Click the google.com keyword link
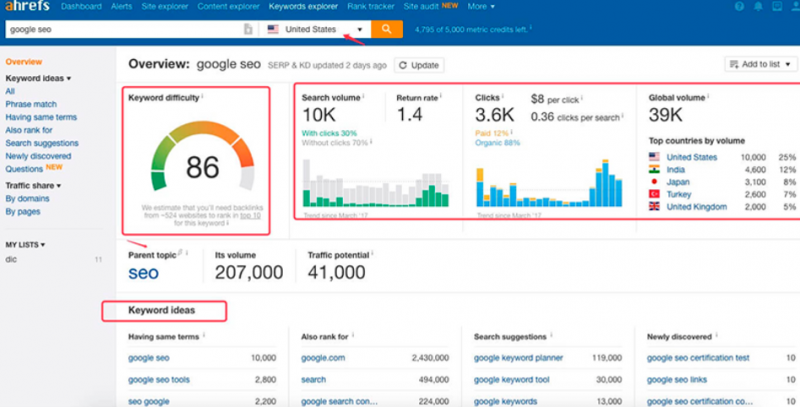Viewport: 800px width, 407px height. 323,358
